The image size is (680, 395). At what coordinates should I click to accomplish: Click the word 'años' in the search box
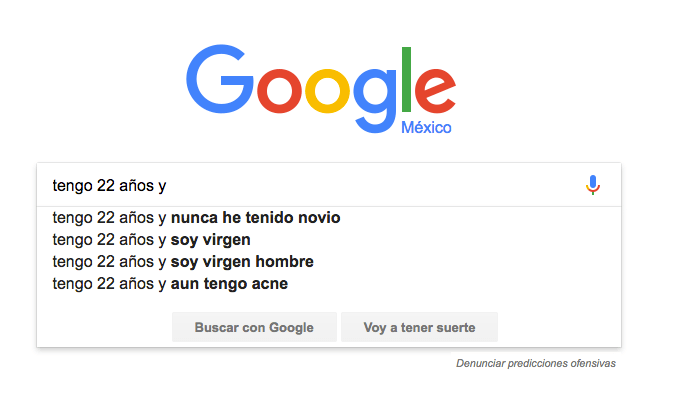click(137, 185)
